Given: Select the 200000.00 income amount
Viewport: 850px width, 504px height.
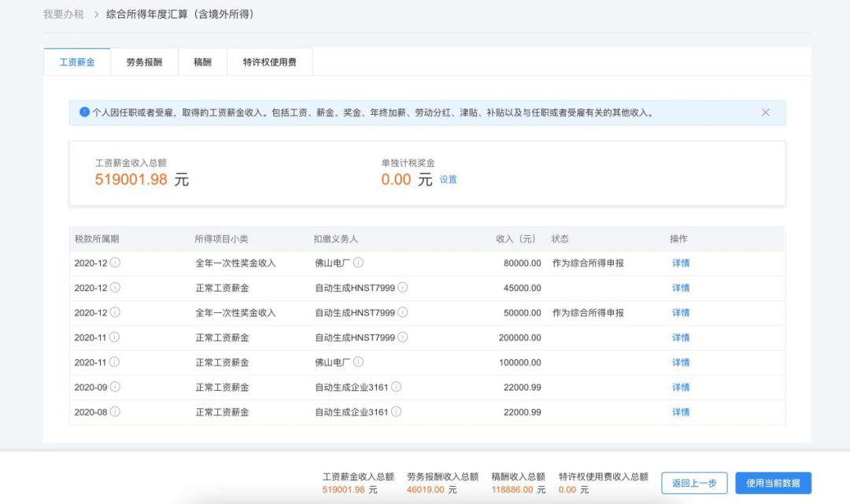Looking at the screenshot, I should pyautogui.click(x=520, y=338).
